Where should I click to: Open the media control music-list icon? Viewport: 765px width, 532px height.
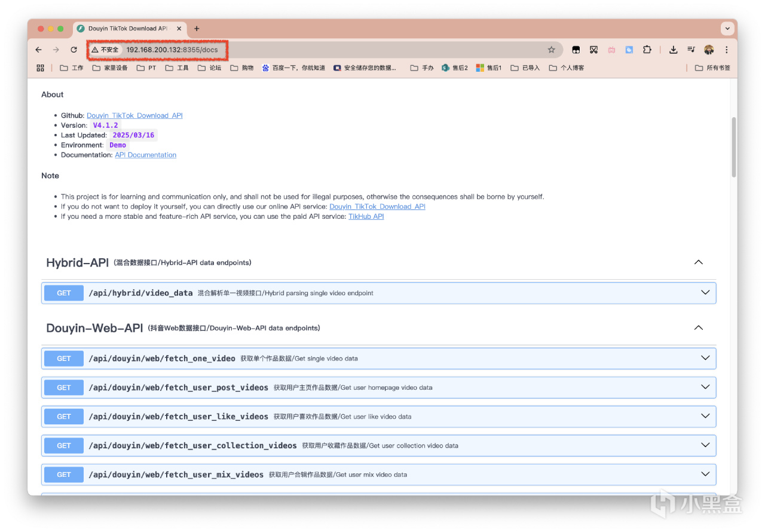coord(691,50)
